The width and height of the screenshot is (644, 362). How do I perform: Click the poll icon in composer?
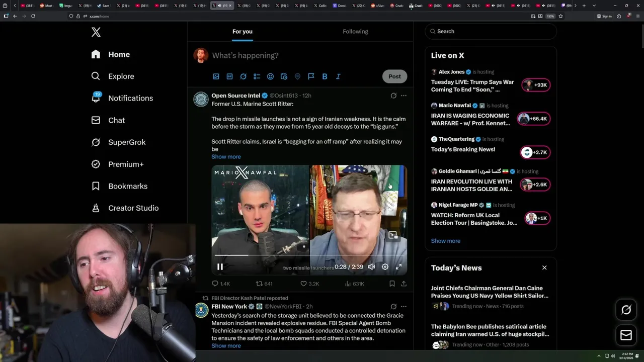[x=257, y=76]
